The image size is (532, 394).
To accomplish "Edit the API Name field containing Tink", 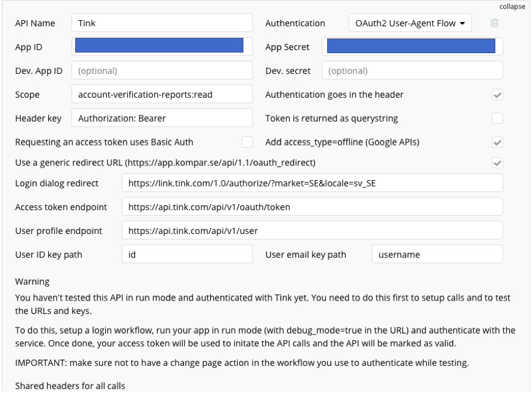I will (x=162, y=23).
